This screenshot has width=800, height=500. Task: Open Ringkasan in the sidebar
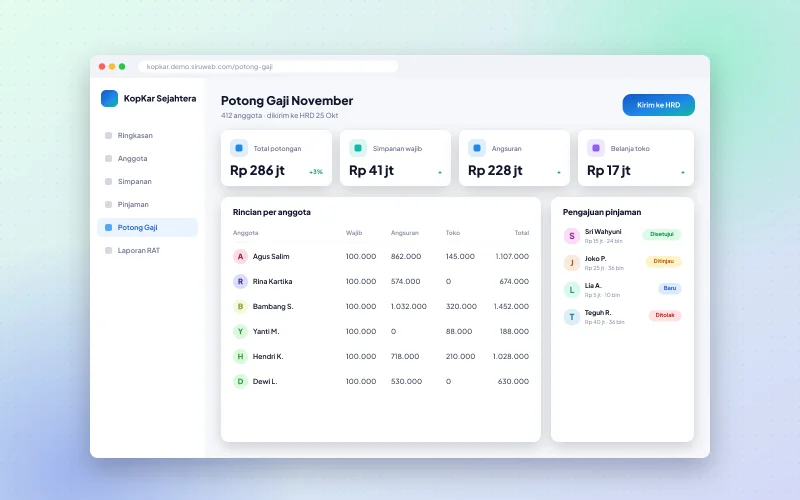click(147, 136)
